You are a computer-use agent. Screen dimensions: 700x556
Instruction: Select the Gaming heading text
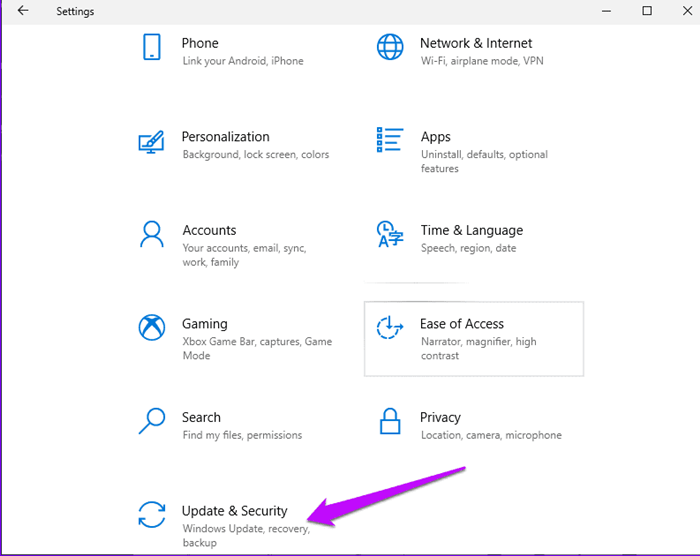point(204,324)
